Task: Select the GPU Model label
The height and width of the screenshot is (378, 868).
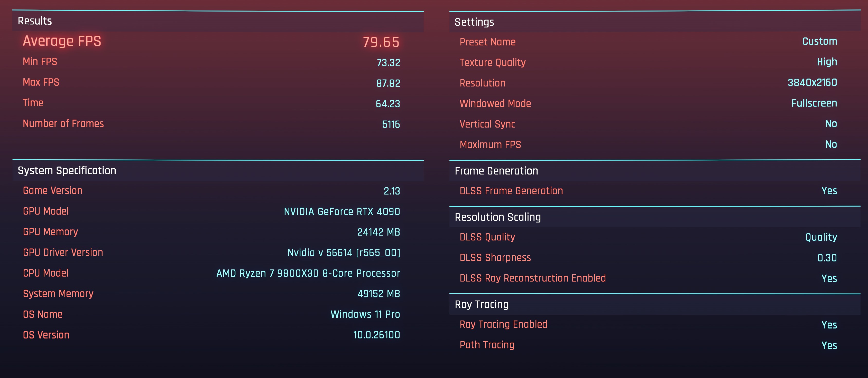Action: 46,211
